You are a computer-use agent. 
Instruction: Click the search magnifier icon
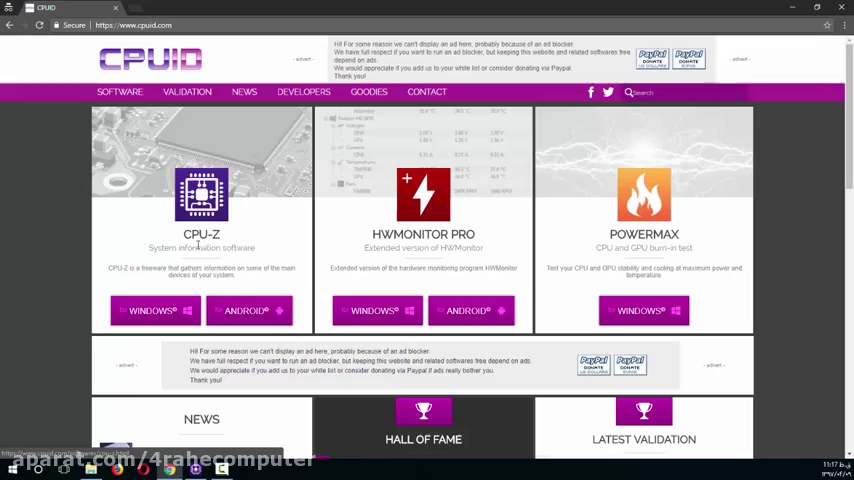pos(629,93)
